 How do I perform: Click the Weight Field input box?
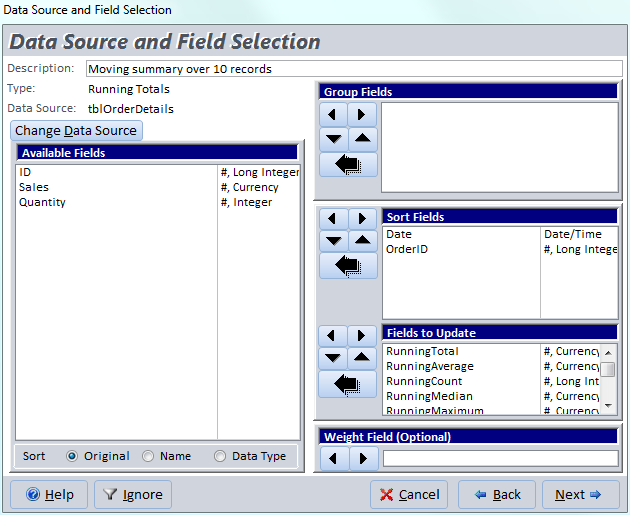[501, 458]
